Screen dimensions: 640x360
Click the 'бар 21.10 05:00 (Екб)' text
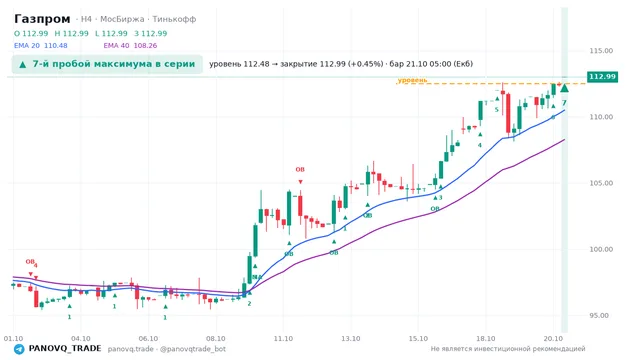point(431,64)
